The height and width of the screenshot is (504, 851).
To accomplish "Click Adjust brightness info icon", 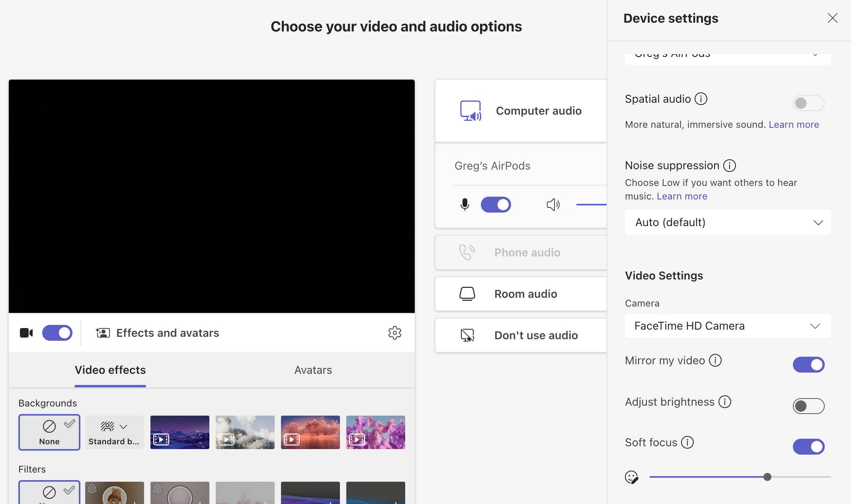I will pos(725,402).
